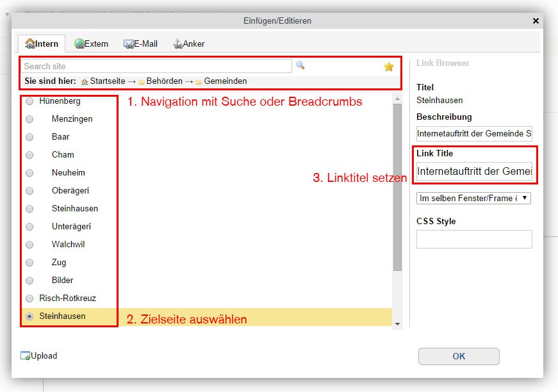This screenshot has width=558, height=392.
Task: Switch to the Anker tab
Action: (190, 44)
